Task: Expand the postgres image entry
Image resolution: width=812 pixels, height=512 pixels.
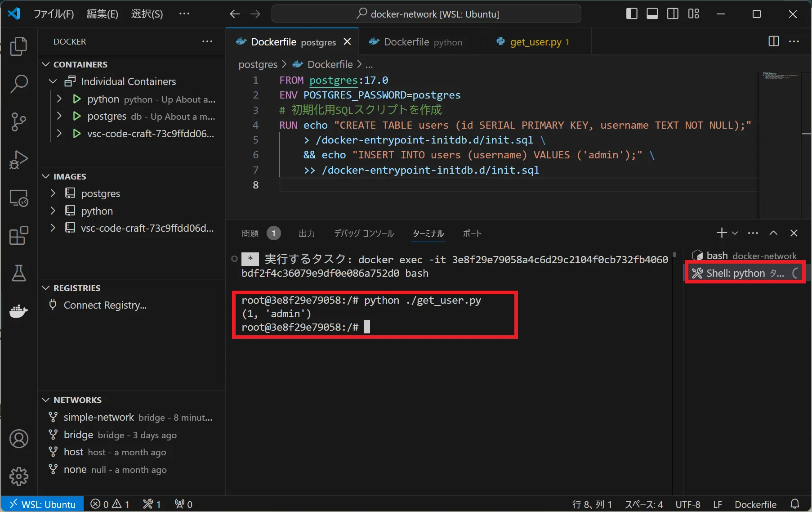Action: (x=53, y=193)
